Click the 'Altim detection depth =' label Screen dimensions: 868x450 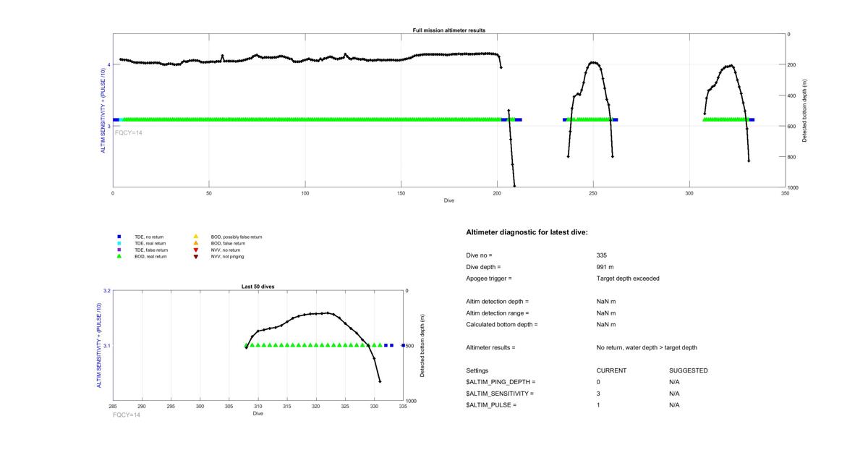click(x=498, y=301)
